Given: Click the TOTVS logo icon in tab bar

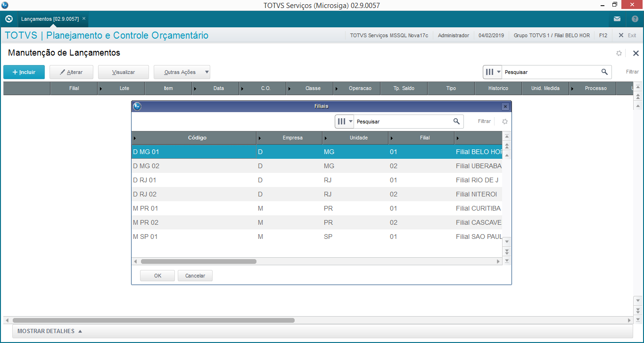Looking at the screenshot, I should [x=8, y=19].
